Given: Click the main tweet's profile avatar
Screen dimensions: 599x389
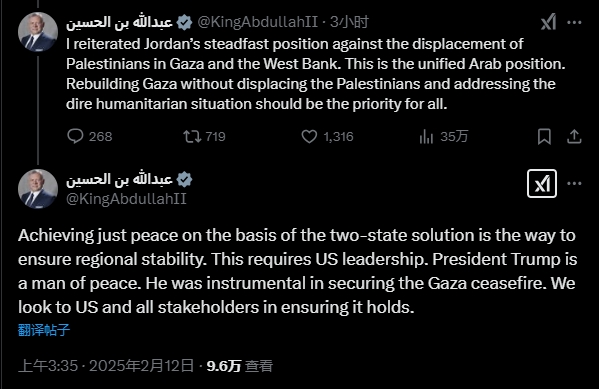Looking at the screenshot, I should tap(38, 189).
